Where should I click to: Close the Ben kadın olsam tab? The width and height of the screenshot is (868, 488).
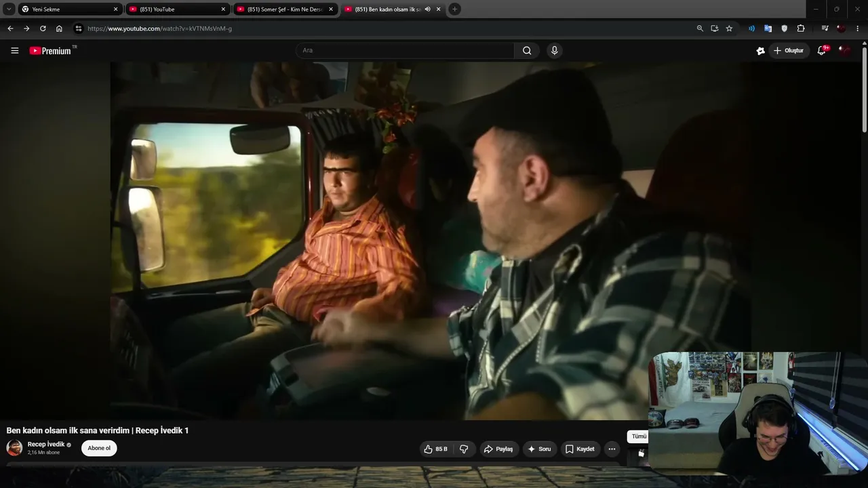(x=439, y=9)
